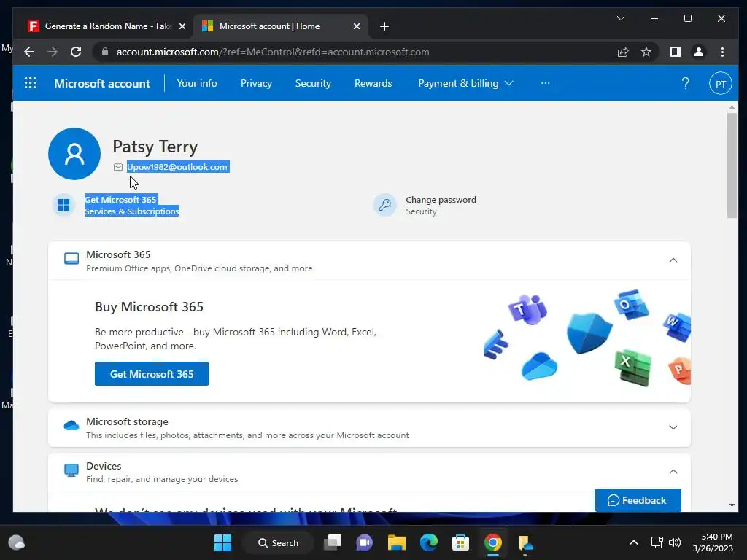This screenshot has height=560, width=747.
Task: Open the Your info tab
Action: (x=197, y=83)
